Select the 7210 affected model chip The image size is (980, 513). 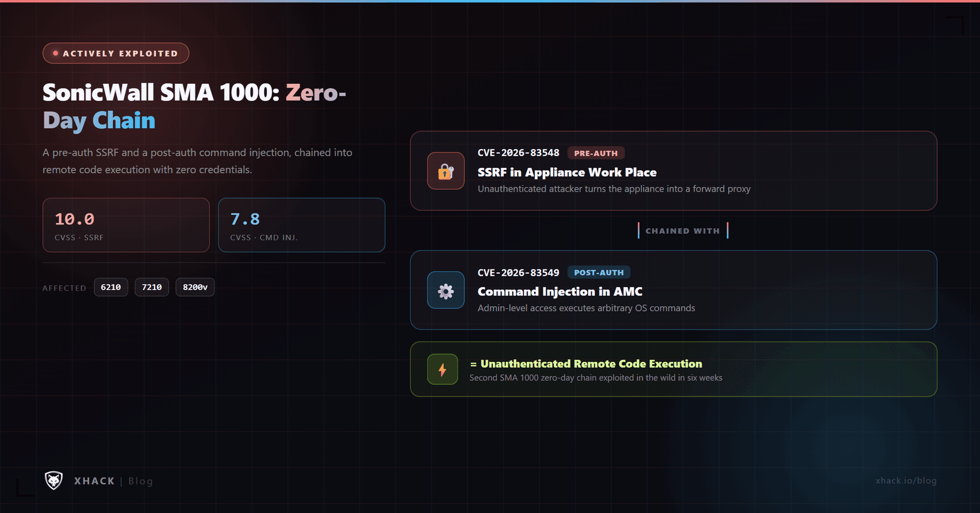click(x=152, y=287)
